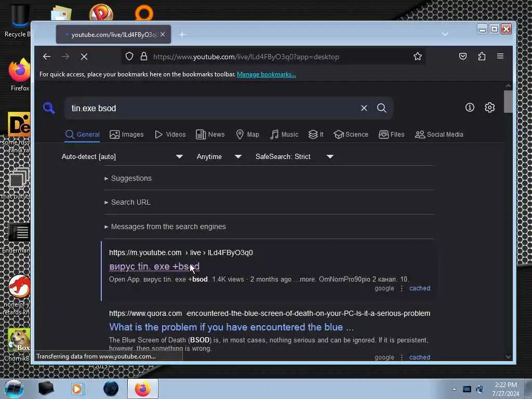Screen dimensions: 532x399
Task: Expand Messages from the search engines
Action: 165,227
